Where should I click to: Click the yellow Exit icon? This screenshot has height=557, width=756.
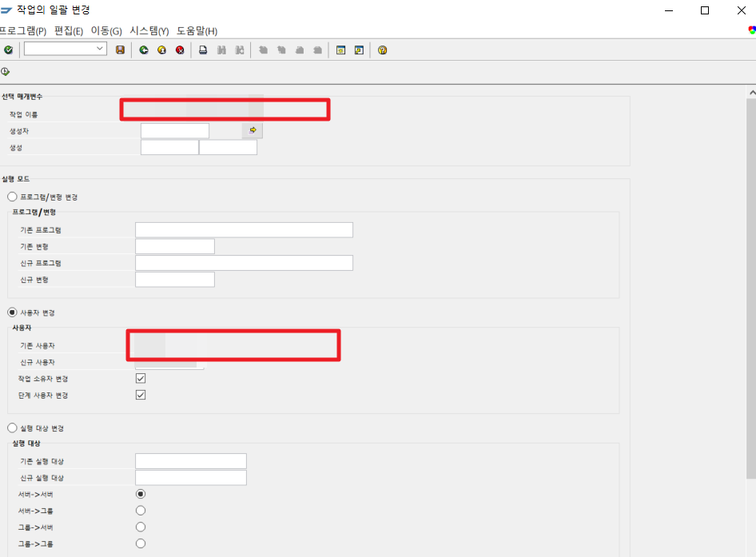(x=162, y=50)
